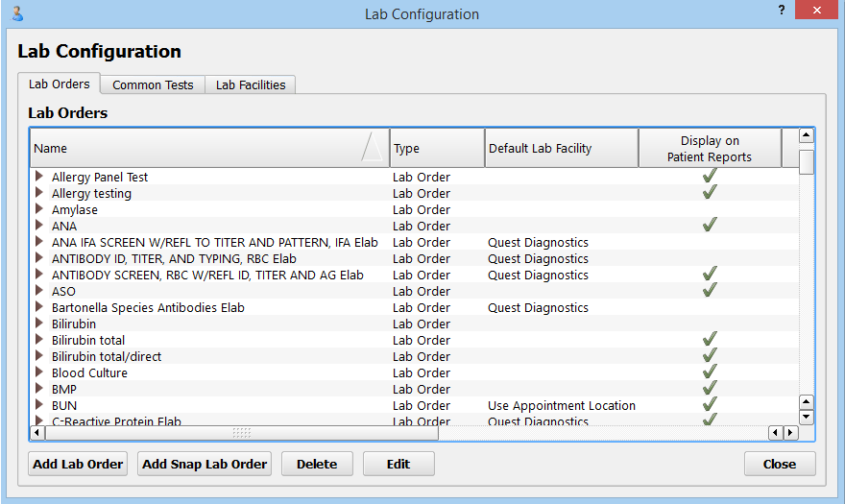
Task: Toggle ASO row patient report checkmark
Action: [710, 290]
